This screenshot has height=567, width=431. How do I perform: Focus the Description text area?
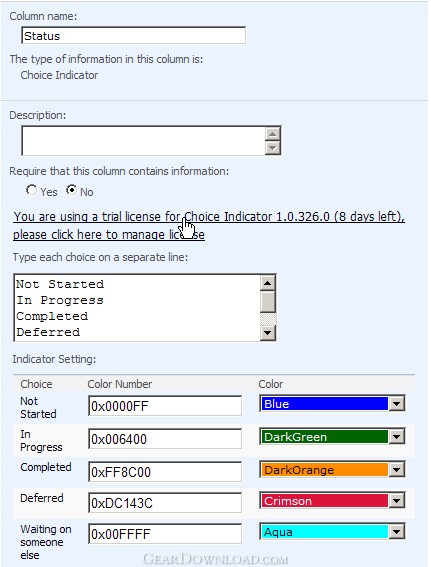pos(144,141)
